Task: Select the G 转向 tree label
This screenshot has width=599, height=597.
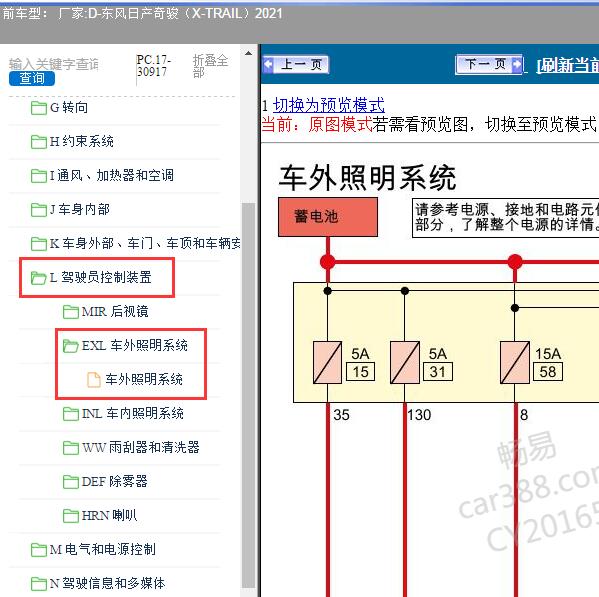Action: pyautogui.click(x=69, y=108)
